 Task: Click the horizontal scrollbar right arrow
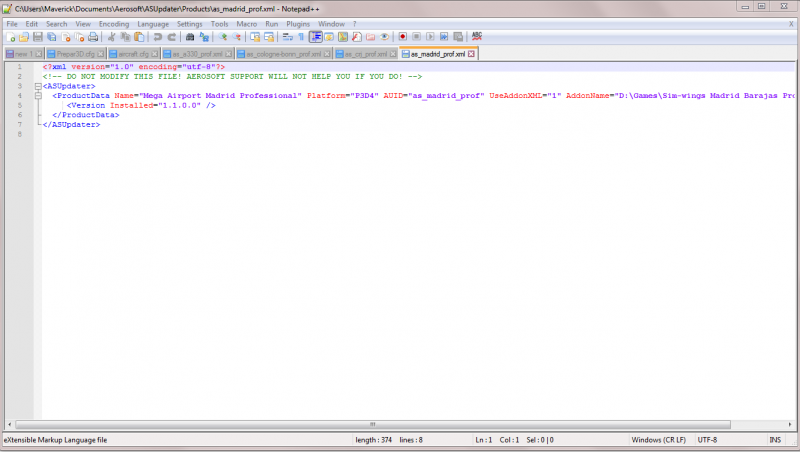pos(789,424)
